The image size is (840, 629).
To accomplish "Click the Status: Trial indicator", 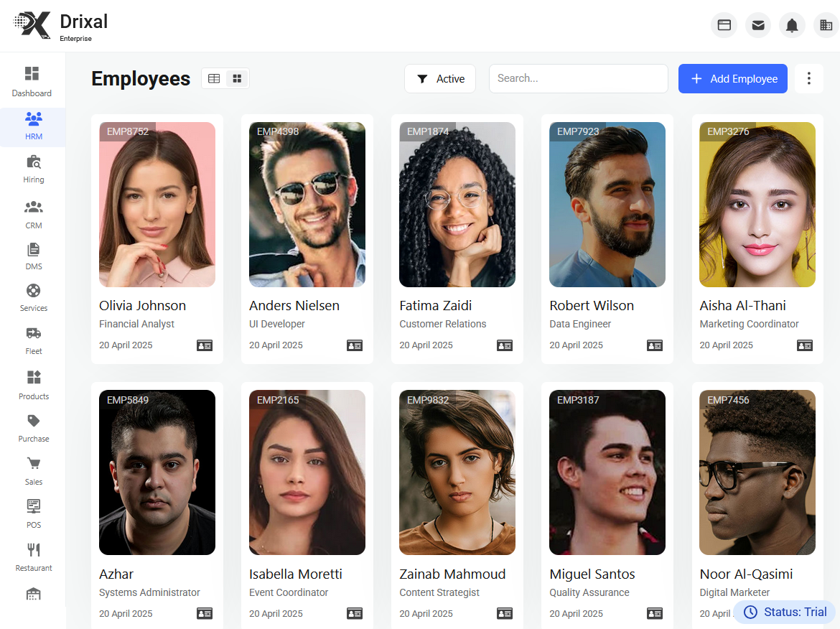I will tap(784, 612).
